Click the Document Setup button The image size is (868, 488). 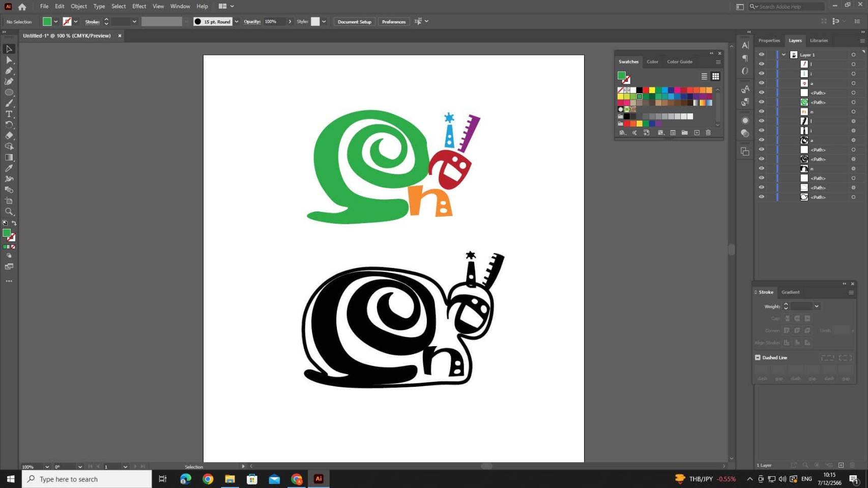(354, 22)
